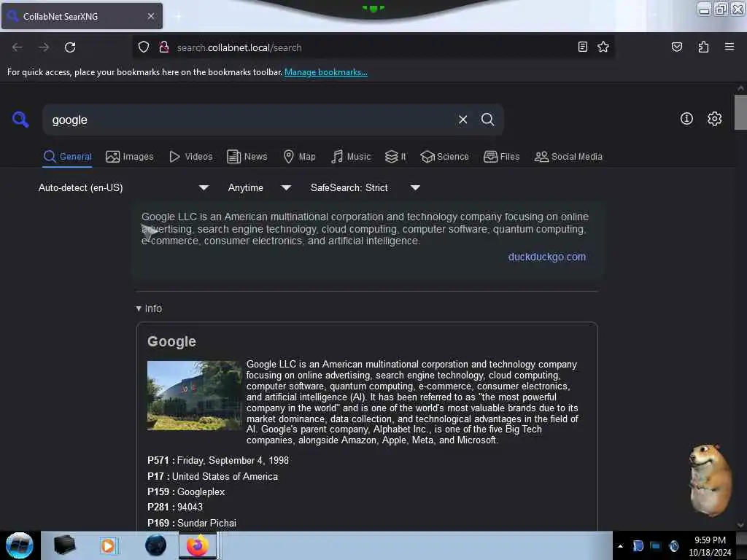Open the dark globe taskbar icon
The height and width of the screenshot is (560, 747).
[155, 545]
